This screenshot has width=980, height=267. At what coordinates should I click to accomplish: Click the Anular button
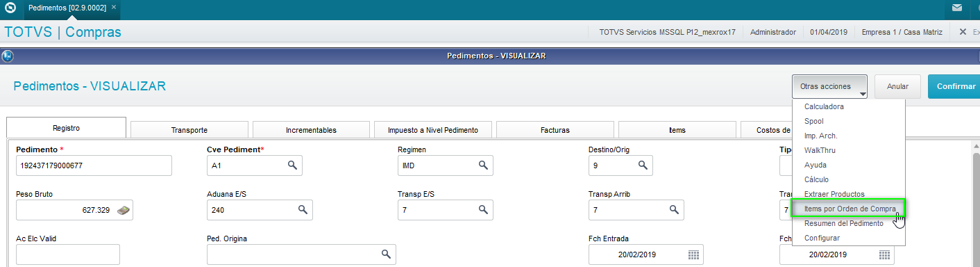click(897, 87)
